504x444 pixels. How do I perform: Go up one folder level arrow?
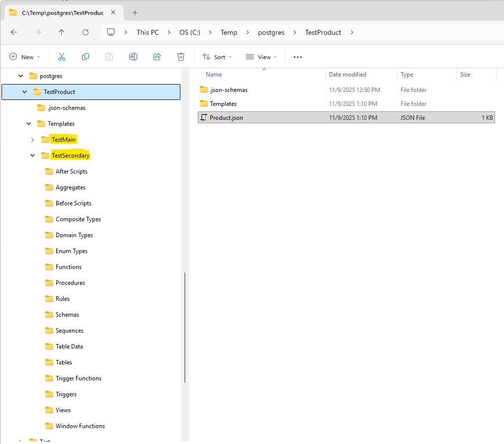tap(61, 32)
